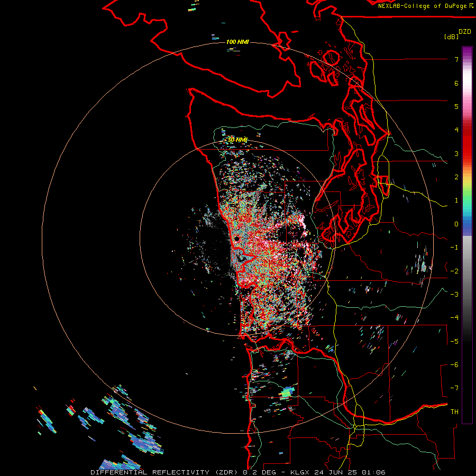The image size is (476, 476).
Task: Click the TH threshold label on the scale
Action: point(454,411)
